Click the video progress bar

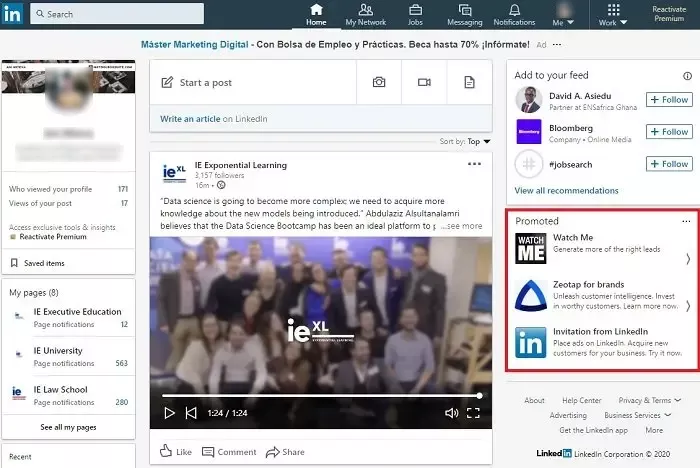pyautogui.click(x=321, y=396)
